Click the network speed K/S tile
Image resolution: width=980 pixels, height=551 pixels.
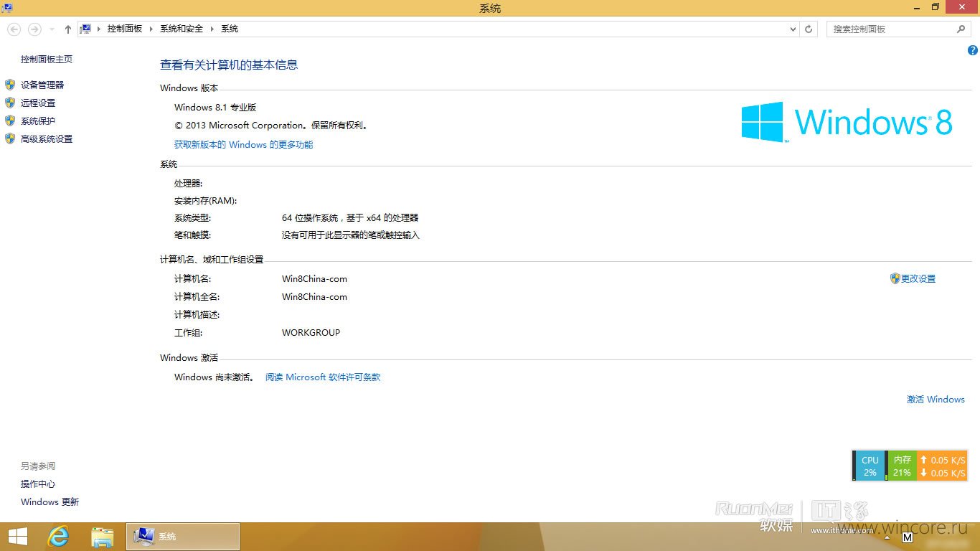tap(943, 466)
